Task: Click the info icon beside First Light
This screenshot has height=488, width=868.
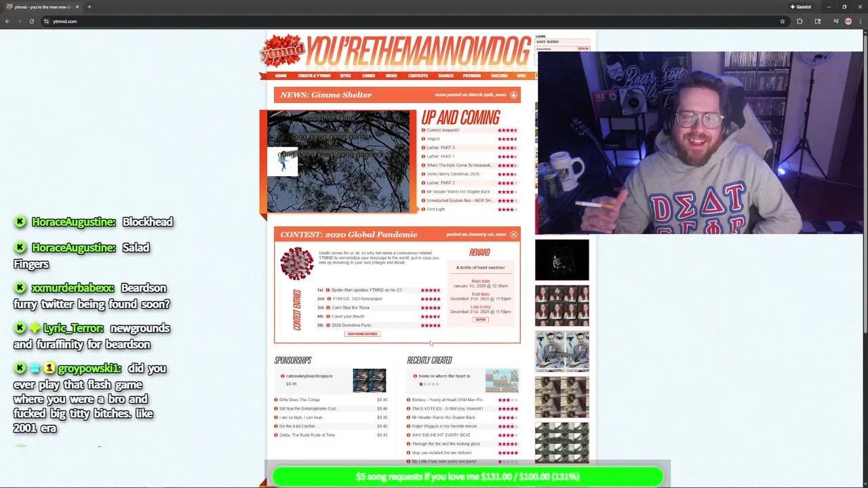Action: [423, 209]
